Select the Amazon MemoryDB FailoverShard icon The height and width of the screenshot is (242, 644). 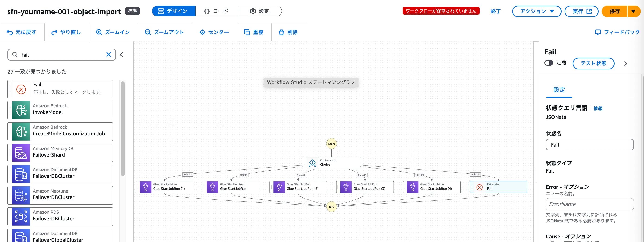(21, 153)
